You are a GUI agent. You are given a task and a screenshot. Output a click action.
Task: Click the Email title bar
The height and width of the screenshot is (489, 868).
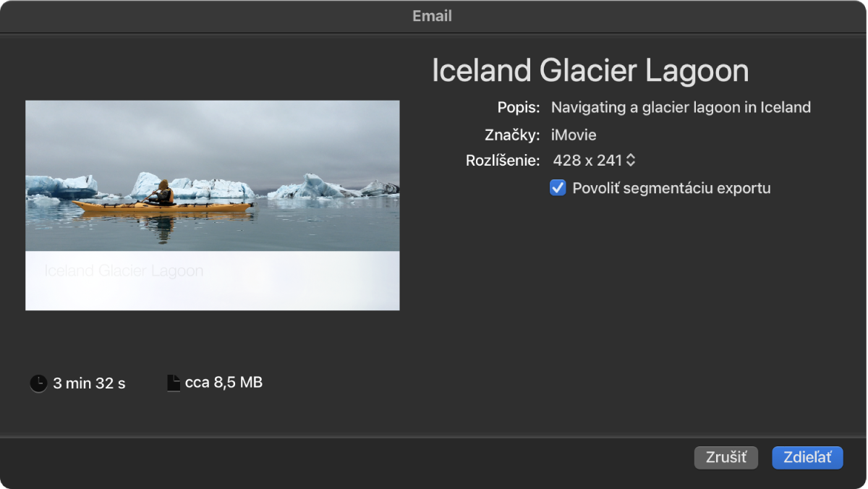[x=433, y=16]
